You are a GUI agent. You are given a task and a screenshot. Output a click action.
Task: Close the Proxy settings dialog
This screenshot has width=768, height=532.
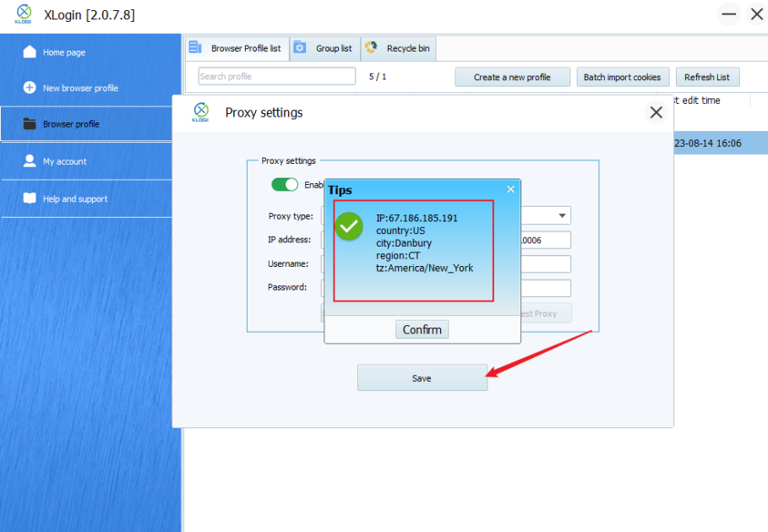pos(656,112)
